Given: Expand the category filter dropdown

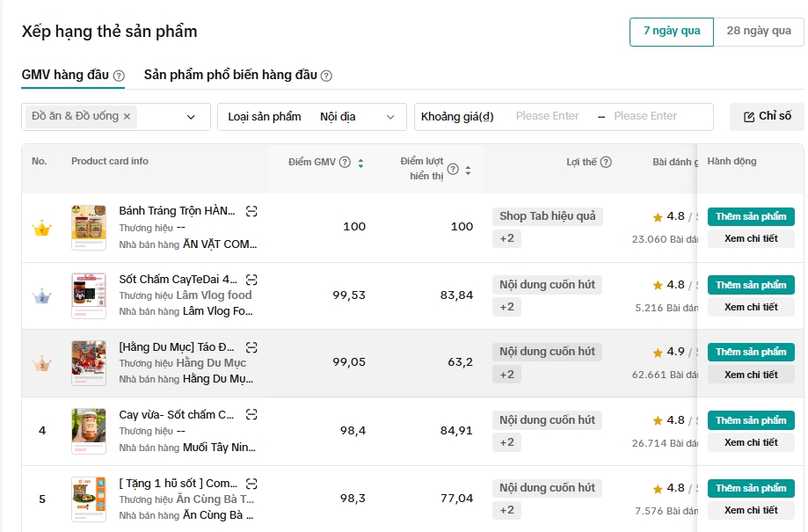Looking at the screenshot, I should (191, 117).
